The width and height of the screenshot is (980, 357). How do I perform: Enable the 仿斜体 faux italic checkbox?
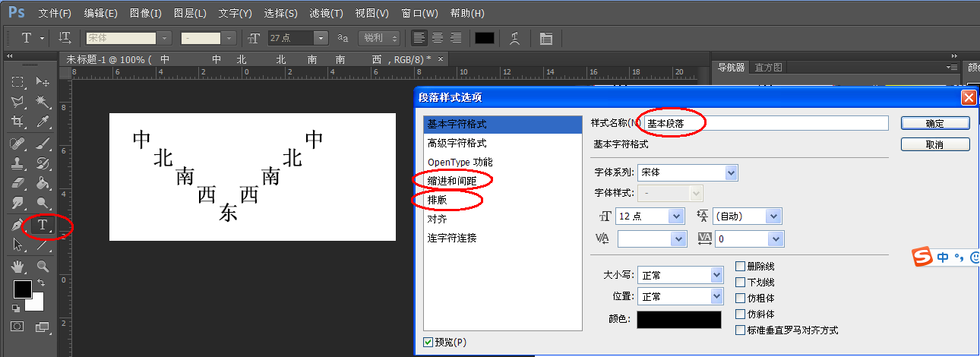point(741,314)
